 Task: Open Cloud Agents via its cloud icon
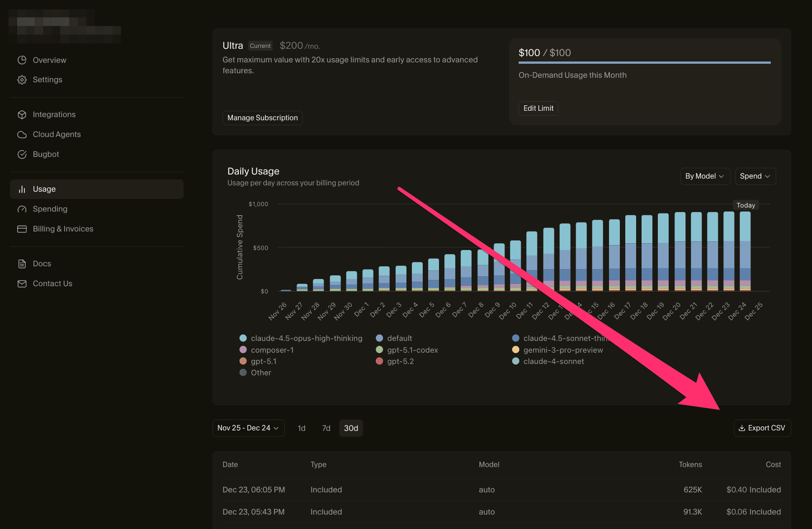[22, 134]
